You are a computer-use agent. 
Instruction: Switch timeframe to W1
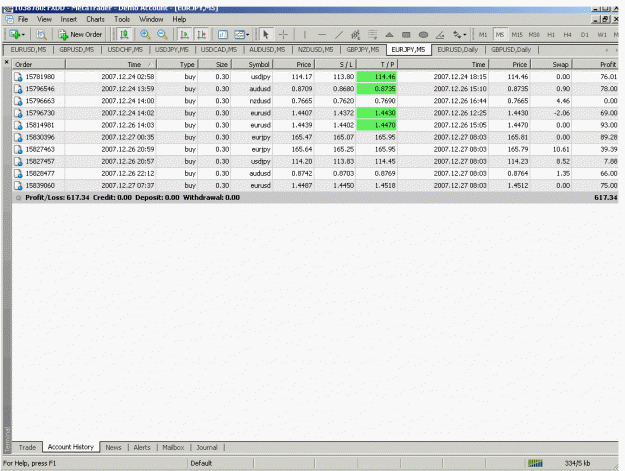tap(602, 35)
